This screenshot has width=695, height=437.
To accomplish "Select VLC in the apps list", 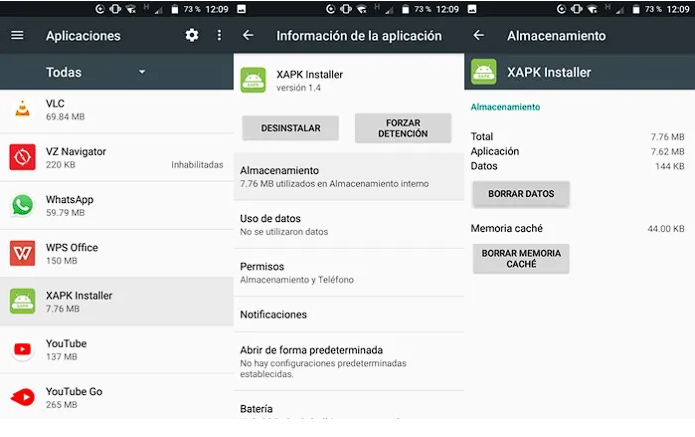I will coord(117,110).
